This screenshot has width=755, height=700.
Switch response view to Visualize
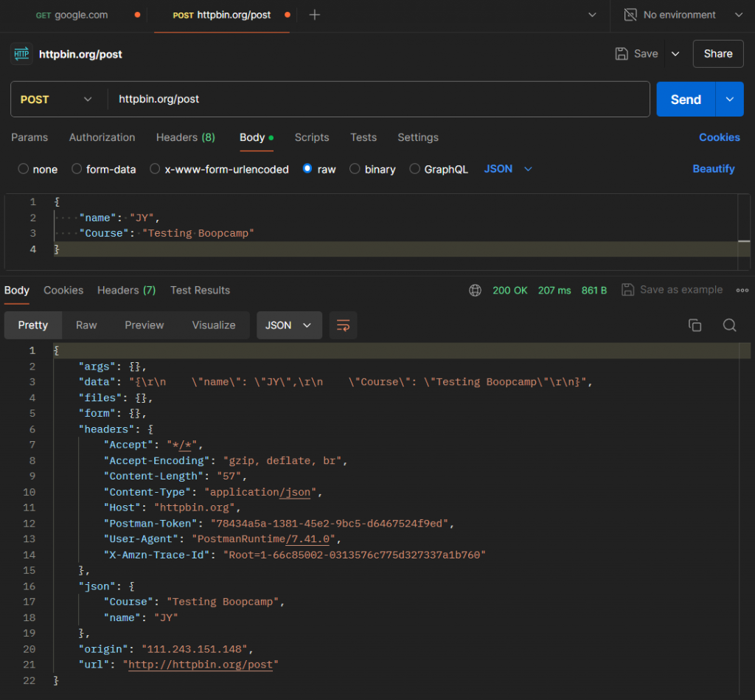214,326
